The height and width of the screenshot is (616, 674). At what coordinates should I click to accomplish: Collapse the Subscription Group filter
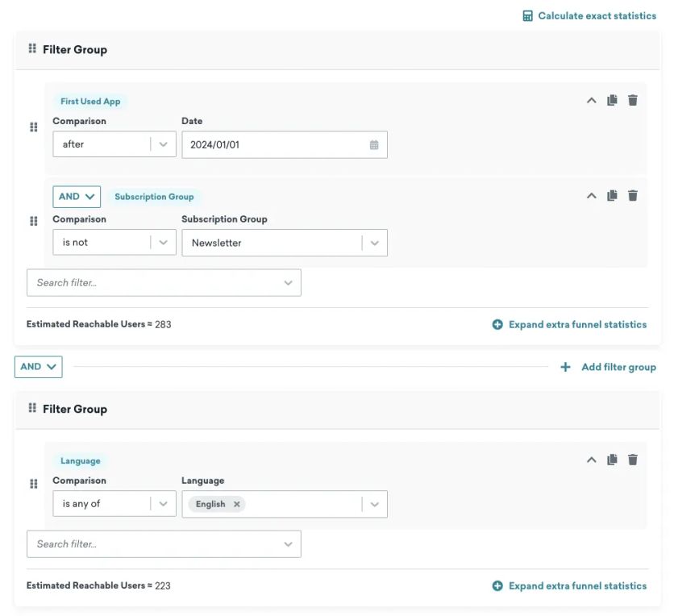click(x=591, y=196)
